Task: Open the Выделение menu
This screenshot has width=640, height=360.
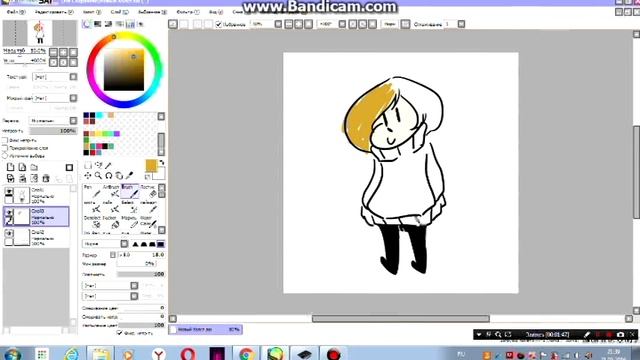Action: click(x=152, y=12)
